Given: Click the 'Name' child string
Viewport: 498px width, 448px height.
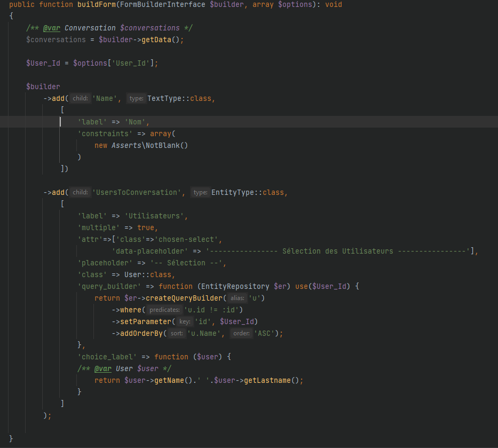Looking at the screenshot, I should [105, 98].
